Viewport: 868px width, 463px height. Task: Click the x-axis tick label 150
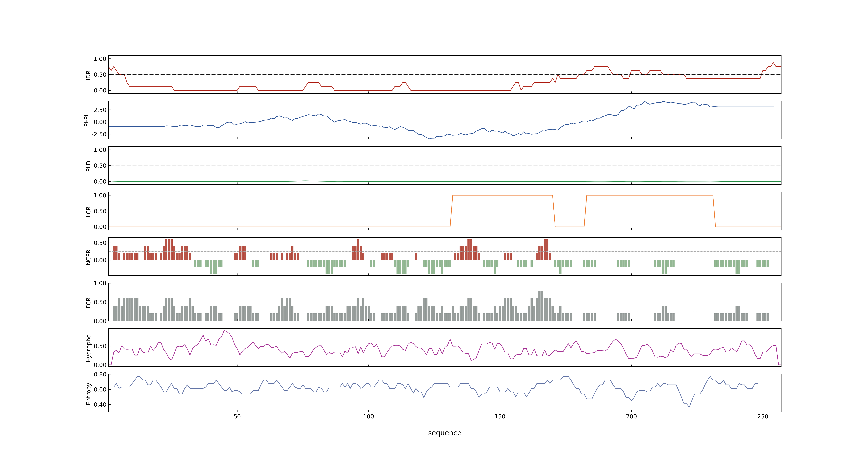coord(500,416)
